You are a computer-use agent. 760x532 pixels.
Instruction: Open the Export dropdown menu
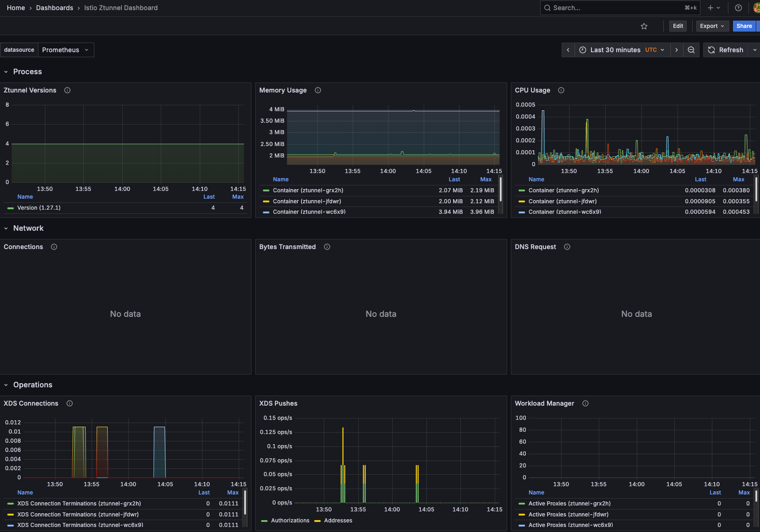point(712,26)
